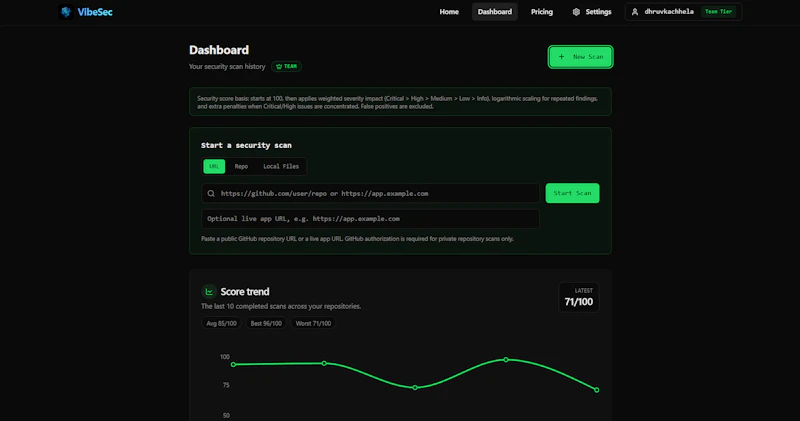800x421 pixels.
Task: Click the LATEST 71/100 score box
Action: (x=579, y=297)
